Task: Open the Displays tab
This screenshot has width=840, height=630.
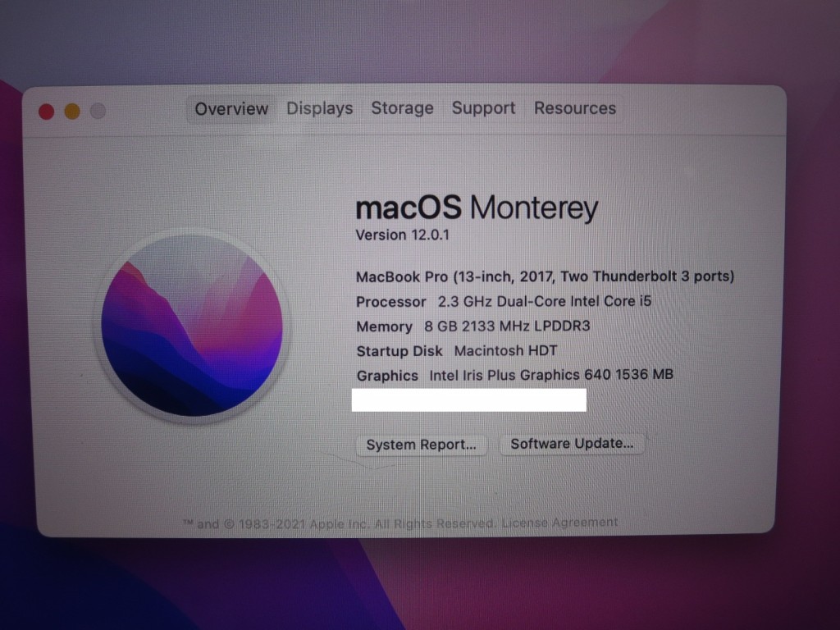Action: tap(320, 108)
